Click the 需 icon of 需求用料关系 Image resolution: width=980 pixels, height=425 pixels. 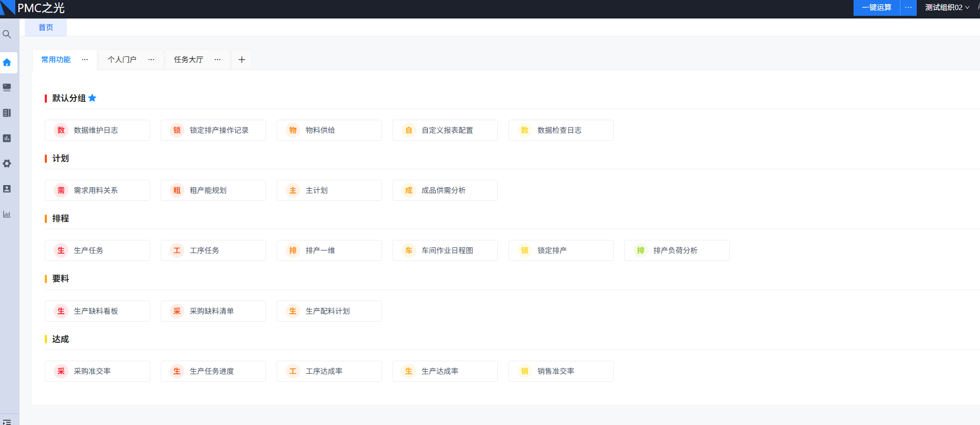click(x=61, y=190)
